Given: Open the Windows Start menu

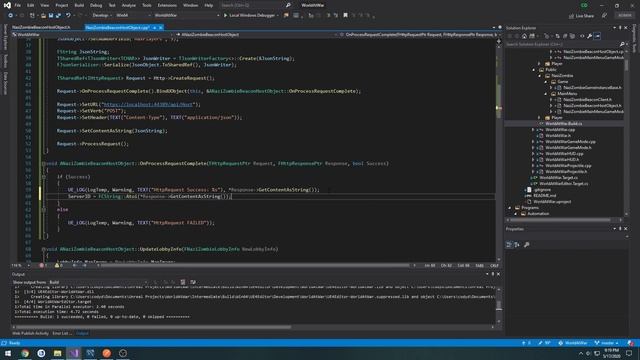Looking at the screenshot, I should point(8,353).
